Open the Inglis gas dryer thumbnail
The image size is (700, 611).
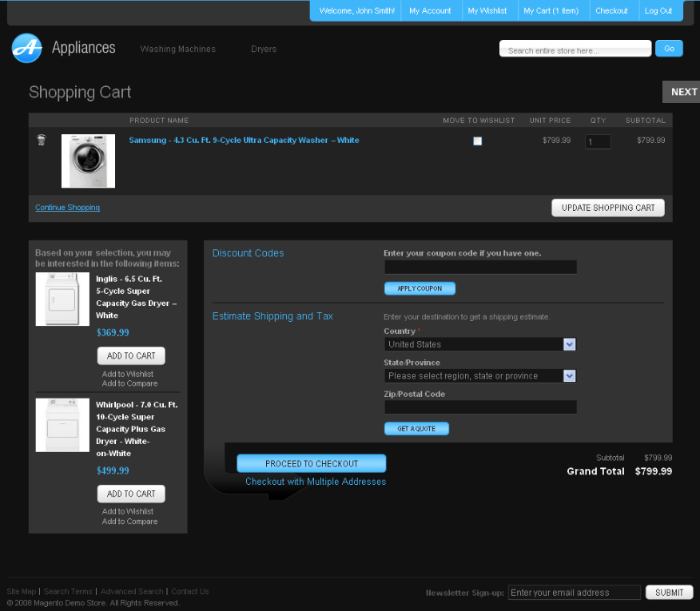62,299
